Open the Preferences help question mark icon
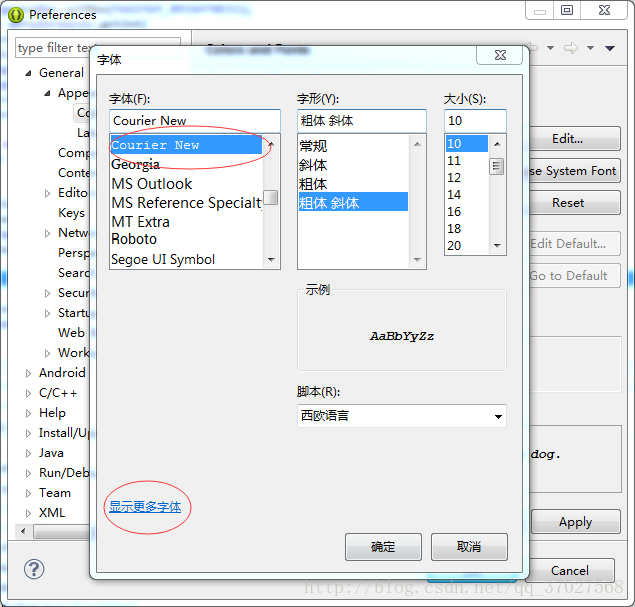 (34, 569)
